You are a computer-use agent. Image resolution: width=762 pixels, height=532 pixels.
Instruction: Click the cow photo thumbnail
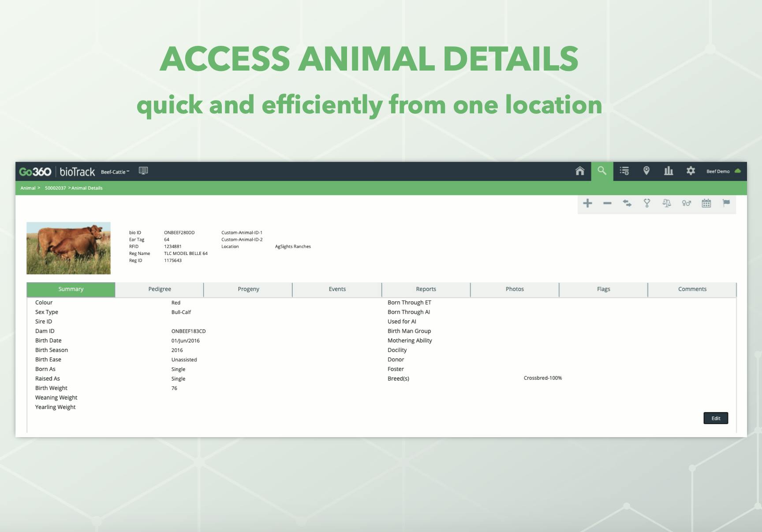click(x=68, y=247)
